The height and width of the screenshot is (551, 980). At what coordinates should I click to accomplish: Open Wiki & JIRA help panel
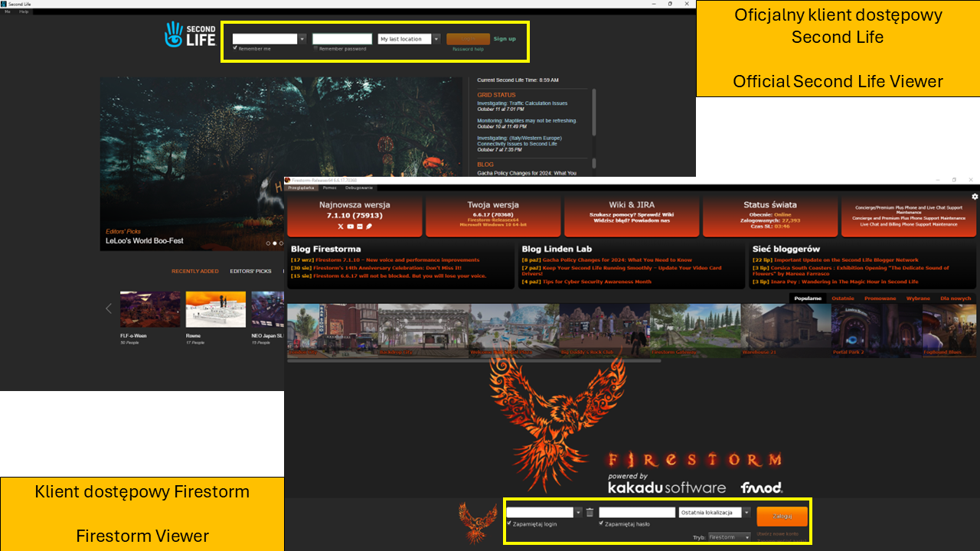click(x=631, y=216)
